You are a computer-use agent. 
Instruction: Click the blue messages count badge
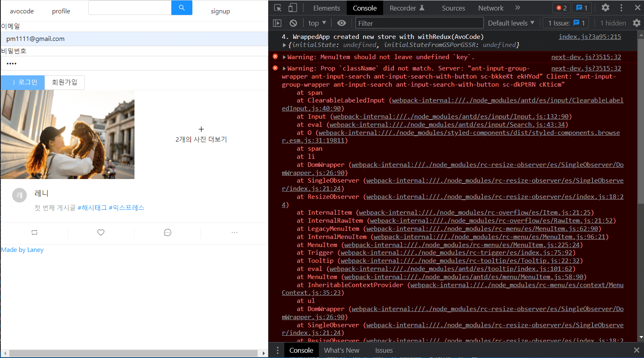582,8
